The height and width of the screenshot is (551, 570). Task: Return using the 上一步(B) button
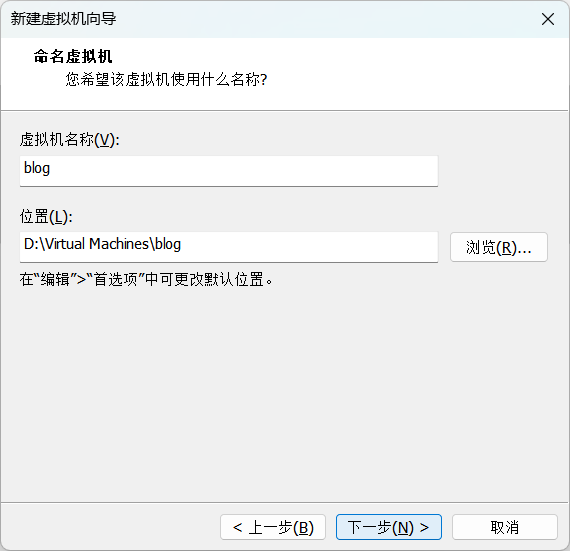point(273,527)
